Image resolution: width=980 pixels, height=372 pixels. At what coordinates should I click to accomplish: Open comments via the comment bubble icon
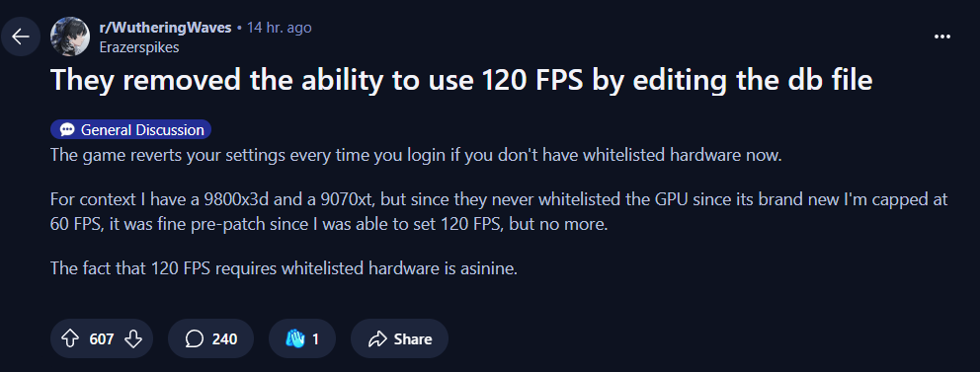(195, 338)
